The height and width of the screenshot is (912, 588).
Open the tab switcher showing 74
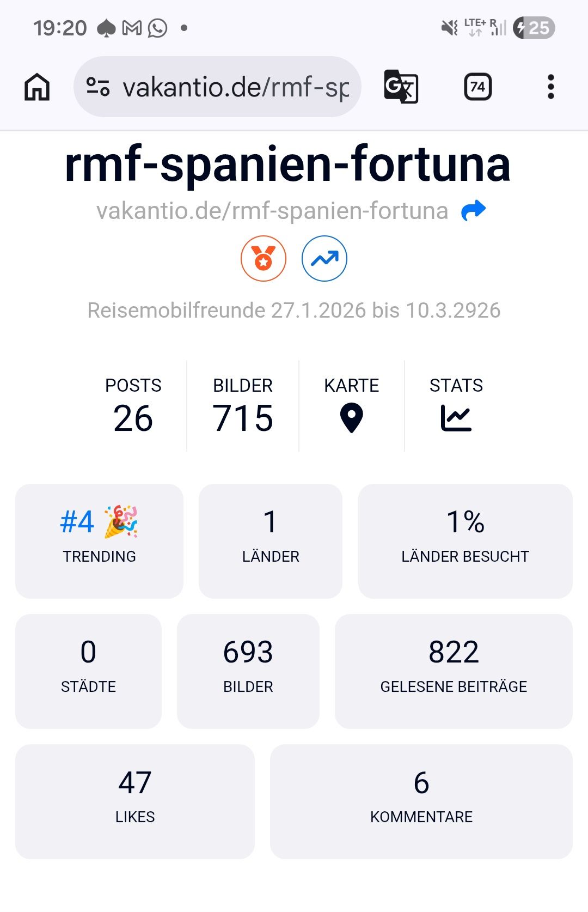(478, 87)
